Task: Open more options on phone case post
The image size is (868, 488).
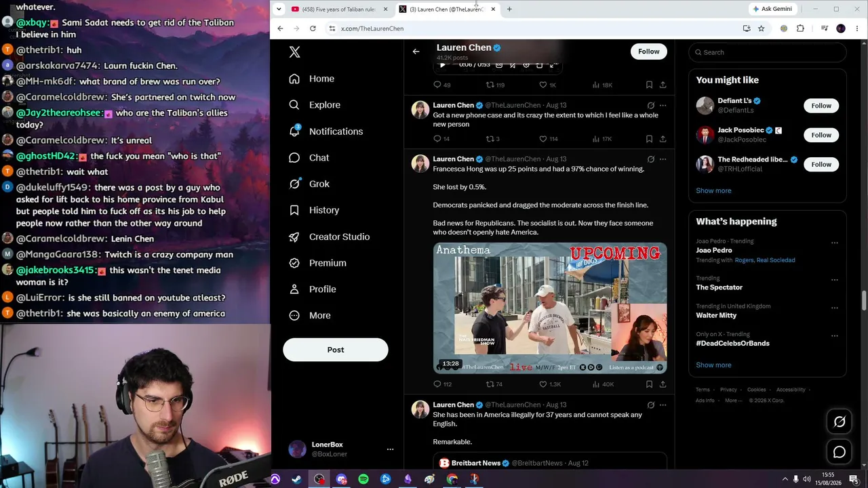Action: (x=663, y=105)
